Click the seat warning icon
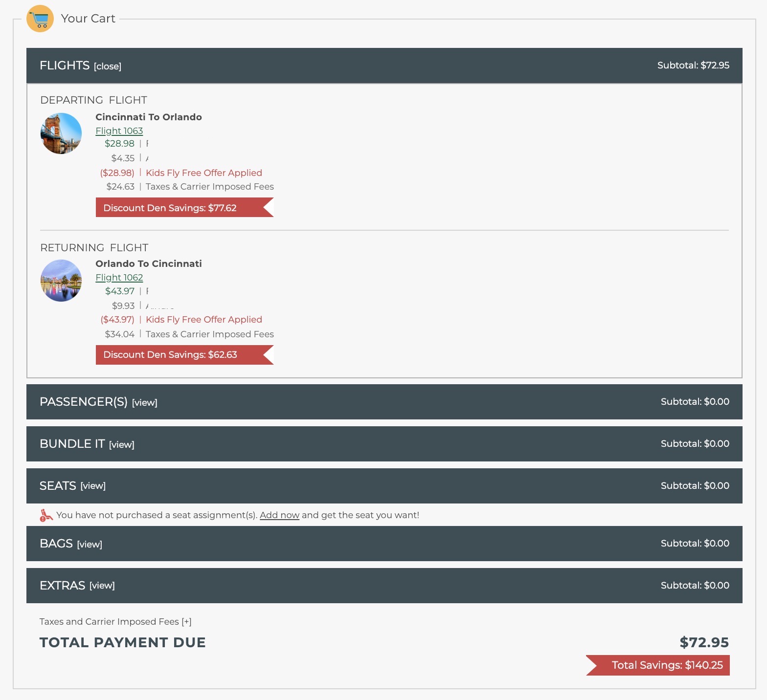Viewport: 767px width, 700px height. (46, 515)
